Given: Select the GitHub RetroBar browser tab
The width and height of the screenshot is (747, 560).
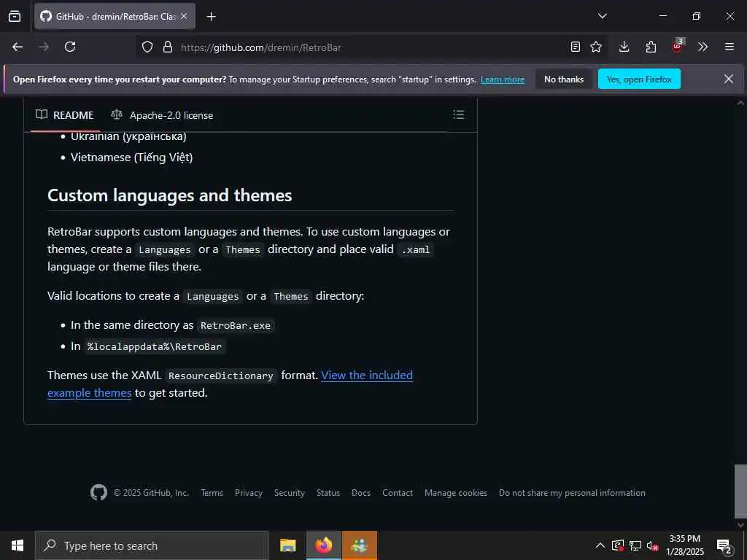Looking at the screenshot, I should click(x=115, y=16).
